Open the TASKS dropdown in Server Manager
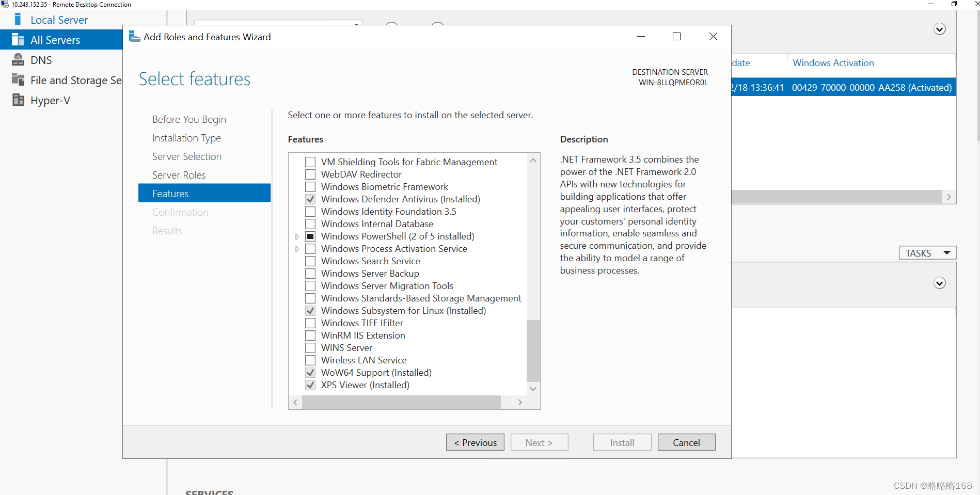Viewport: 980px width, 495px height. 928,253
